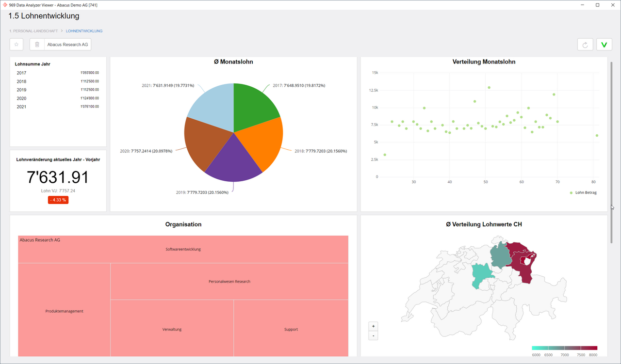Toggle Lohn Betrag legend series
621x364 pixels.
coord(583,192)
